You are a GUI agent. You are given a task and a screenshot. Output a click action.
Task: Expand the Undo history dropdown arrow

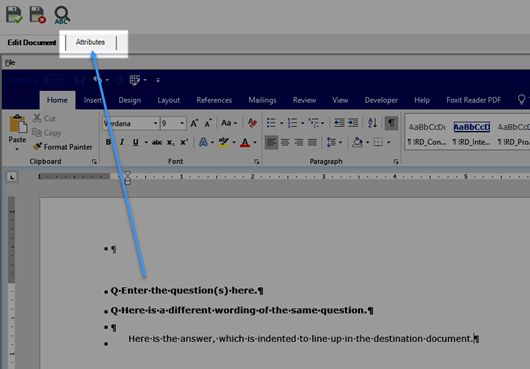click(107, 80)
